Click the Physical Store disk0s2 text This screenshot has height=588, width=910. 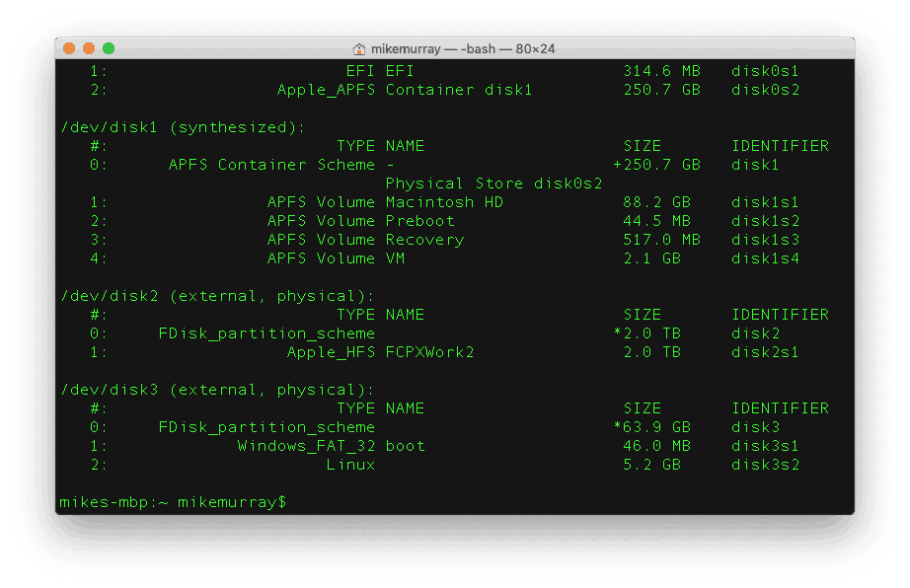493,184
